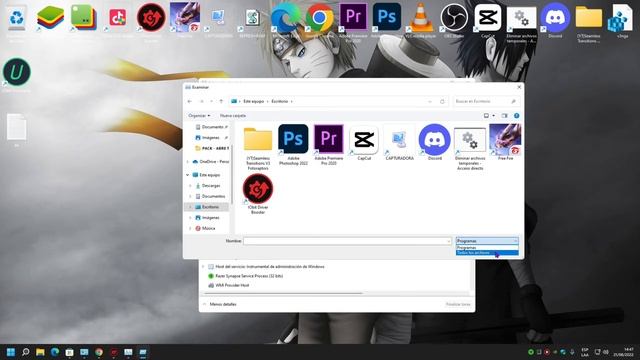
Task: Open File Explorer from the taskbar
Action: point(40,352)
